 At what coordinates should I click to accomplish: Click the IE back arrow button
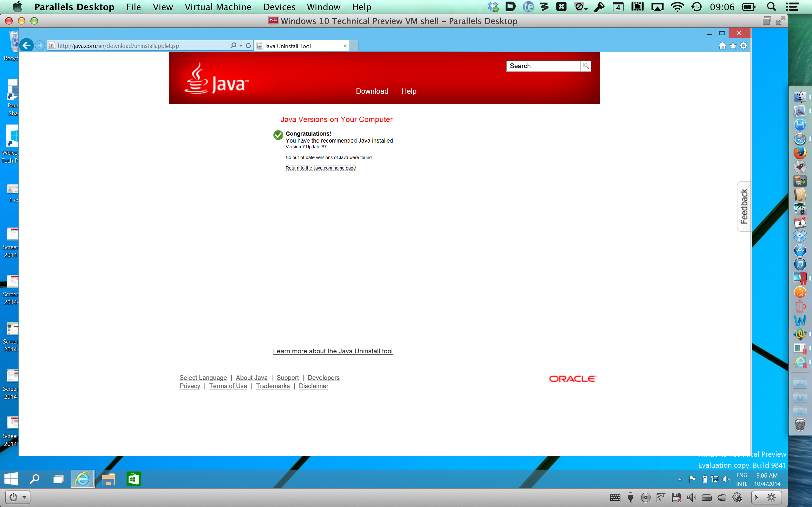[x=27, y=45]
